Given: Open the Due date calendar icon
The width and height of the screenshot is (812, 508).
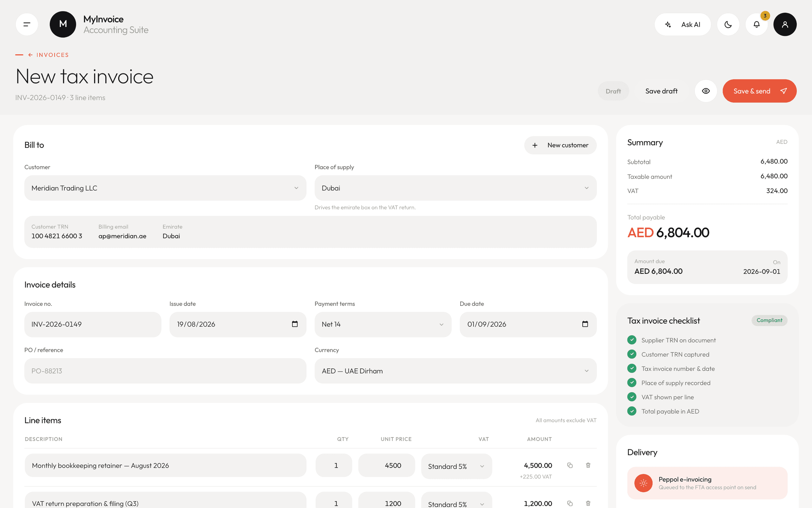Looking at the screenshot, I should tap(585, 324).
